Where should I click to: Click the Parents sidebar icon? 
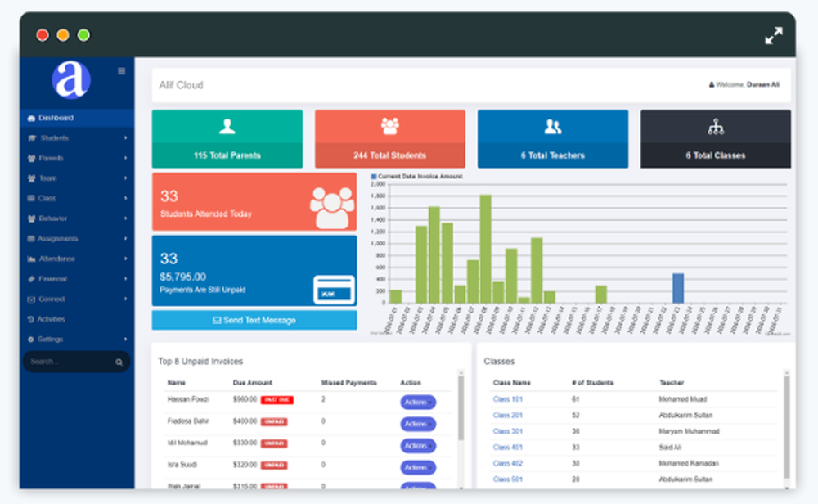click(x=31, y=158)
